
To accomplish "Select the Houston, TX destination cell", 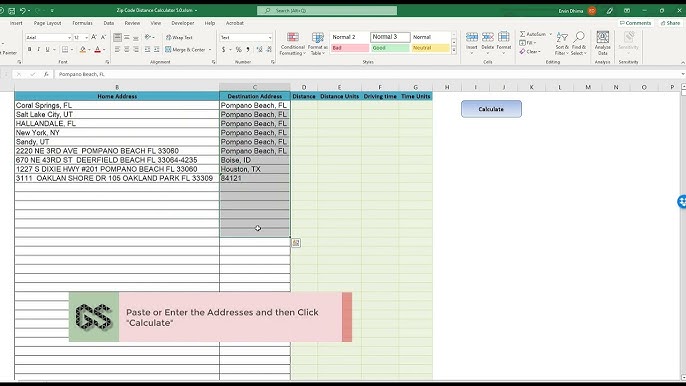I will [x=255, y=169].
